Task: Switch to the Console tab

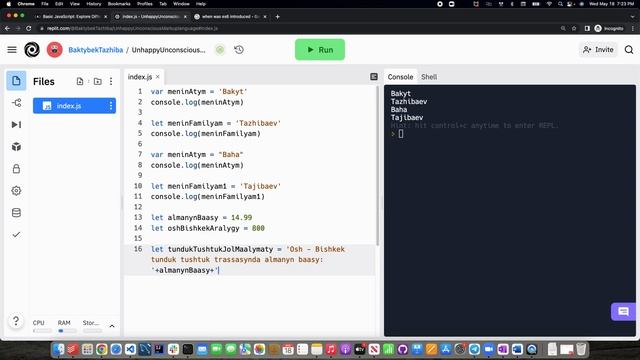Action: coord(400,77)
